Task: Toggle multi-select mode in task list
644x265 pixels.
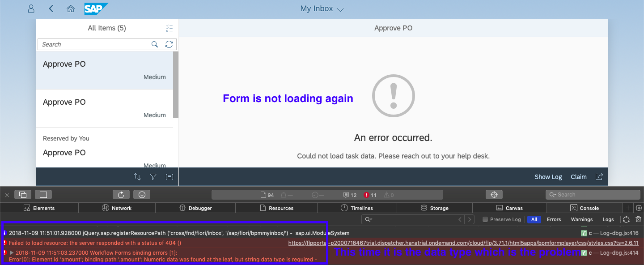Action: click(x=169, y=29)
